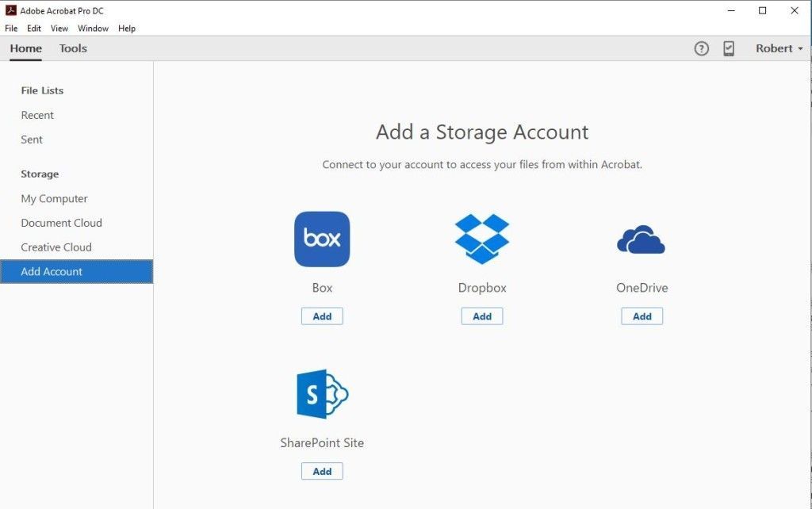The height and width of the screenshot is (509, 812).
Task: Click the SharePoint Site logo icon
Action: point(322,393)
